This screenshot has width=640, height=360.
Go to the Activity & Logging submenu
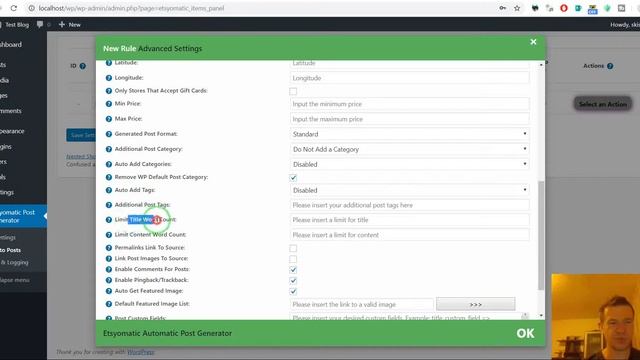pyautogui.click(x=15, y=263)
